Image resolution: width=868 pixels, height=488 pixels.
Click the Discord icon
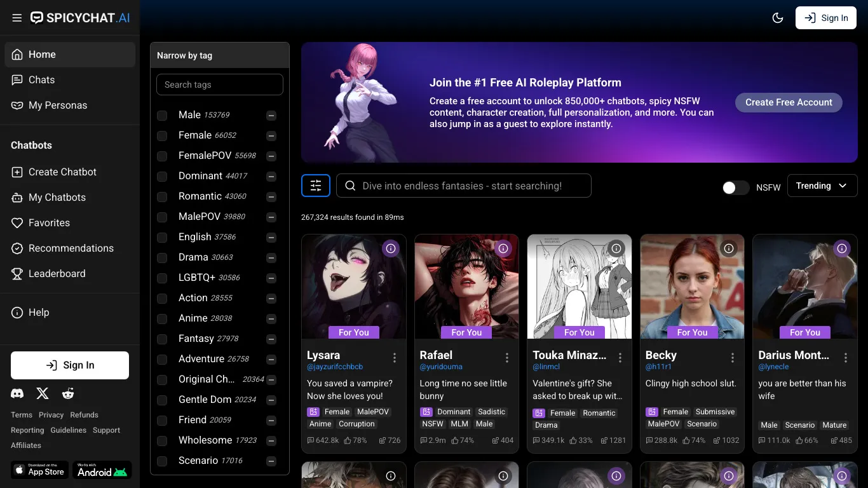tap(17, 393)
